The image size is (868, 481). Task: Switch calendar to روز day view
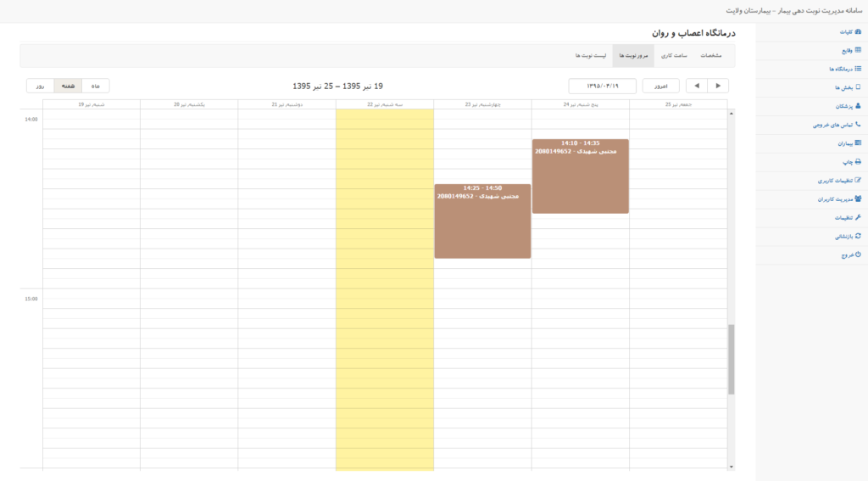click(41, 86)
